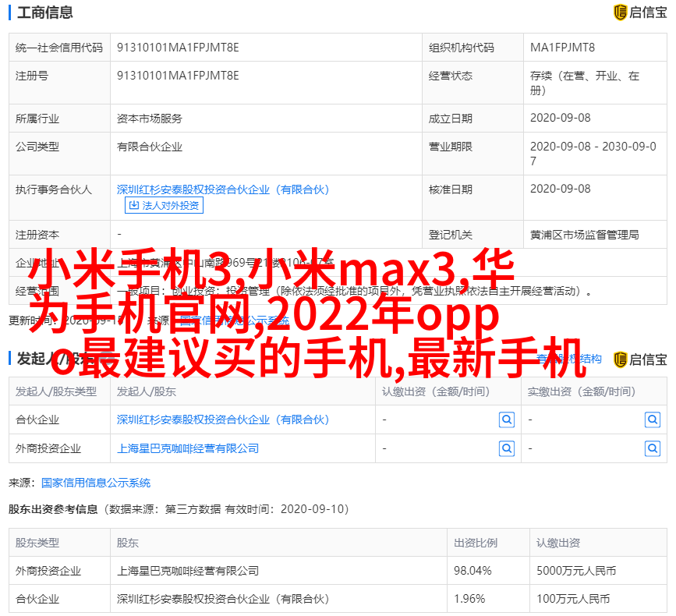This screenshot has height=616, width=676.
Task: Click the 工商信息 section heading
Action: pyautogui.click(x=45, y=12)
